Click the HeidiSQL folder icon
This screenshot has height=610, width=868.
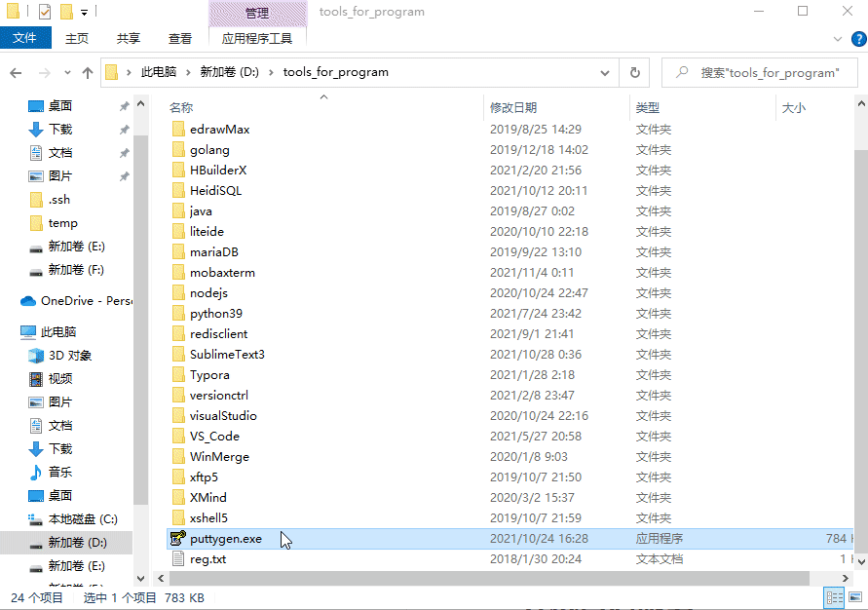tap(178, 190)
